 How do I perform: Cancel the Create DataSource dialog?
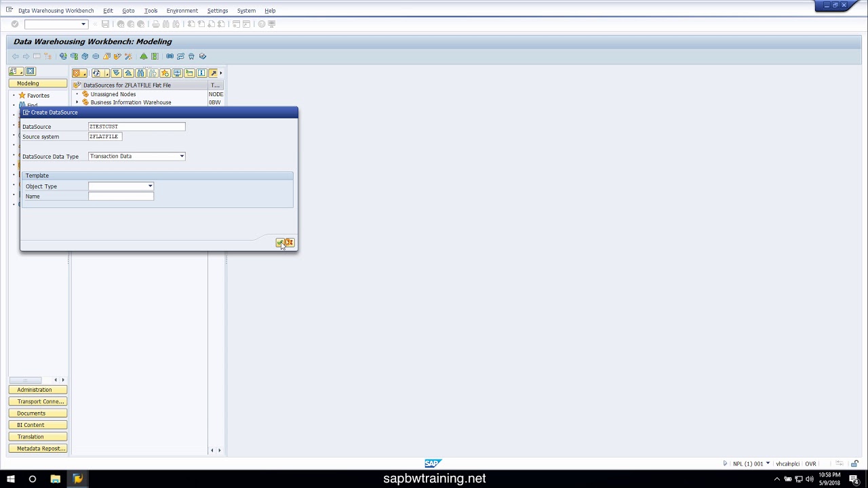coord(290,243)
